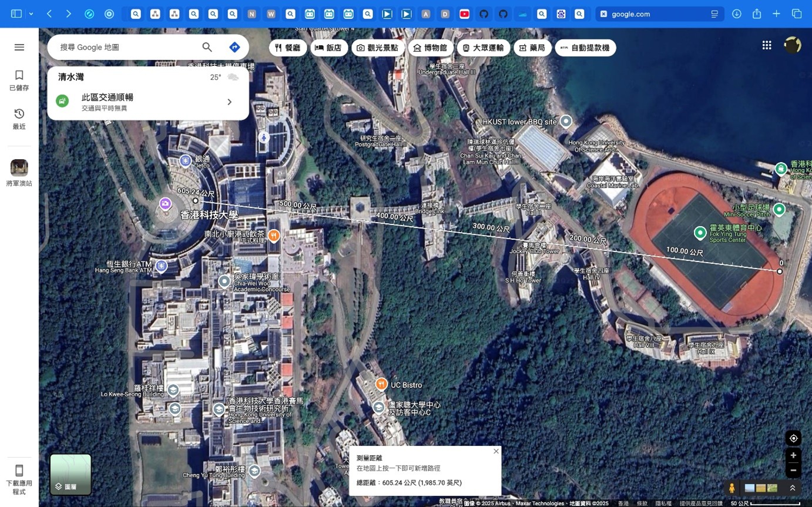Select the purple camera pin at 香港科技大學

point(165,204)
